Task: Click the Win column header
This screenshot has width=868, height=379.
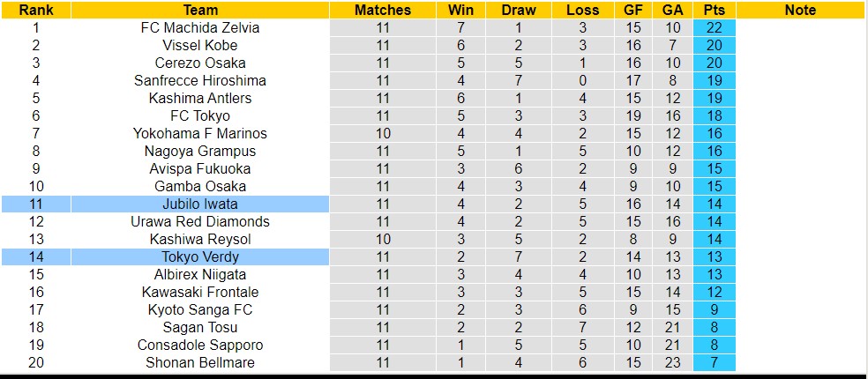Action: (460, 11)
